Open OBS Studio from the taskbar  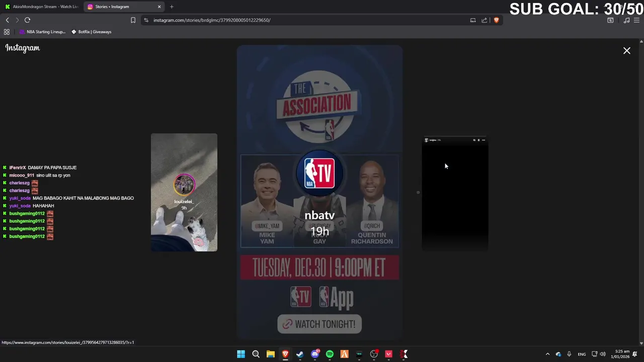tap(374, 354)
